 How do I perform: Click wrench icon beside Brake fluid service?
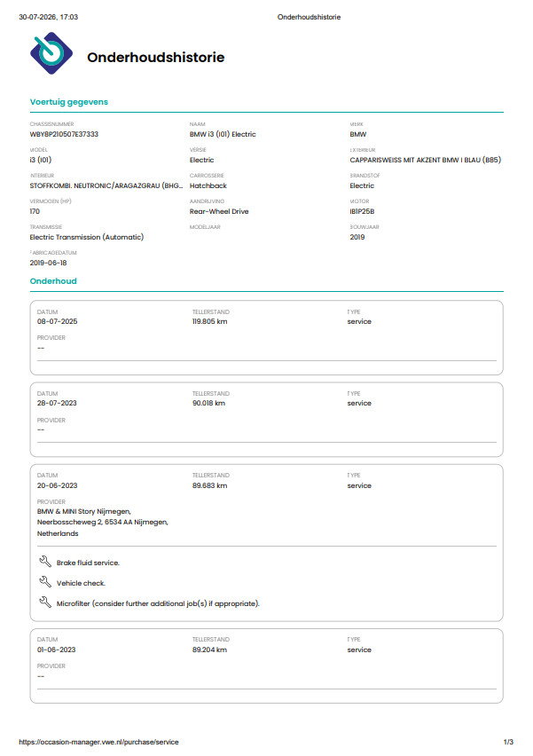tap(45, 561)
